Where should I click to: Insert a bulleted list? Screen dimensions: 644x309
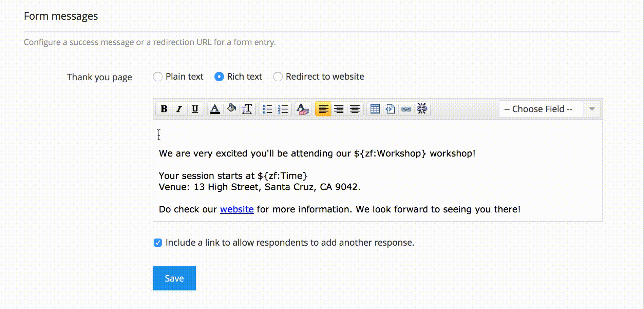[x=267, y=109]
